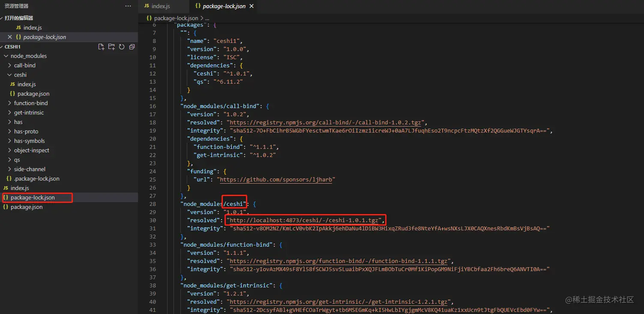Close package-lock.json in the open editors list
The width and height of the screenshot is (644, 314).
click(x=10, y=37)
